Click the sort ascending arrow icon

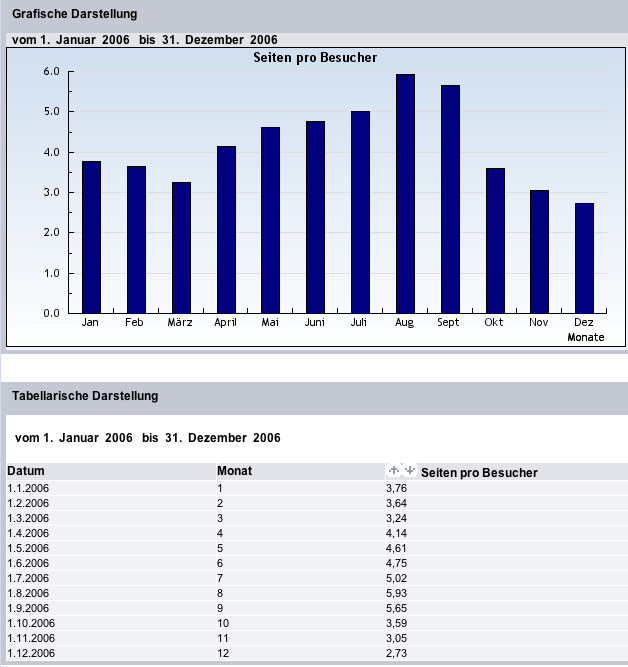(394, 470)
